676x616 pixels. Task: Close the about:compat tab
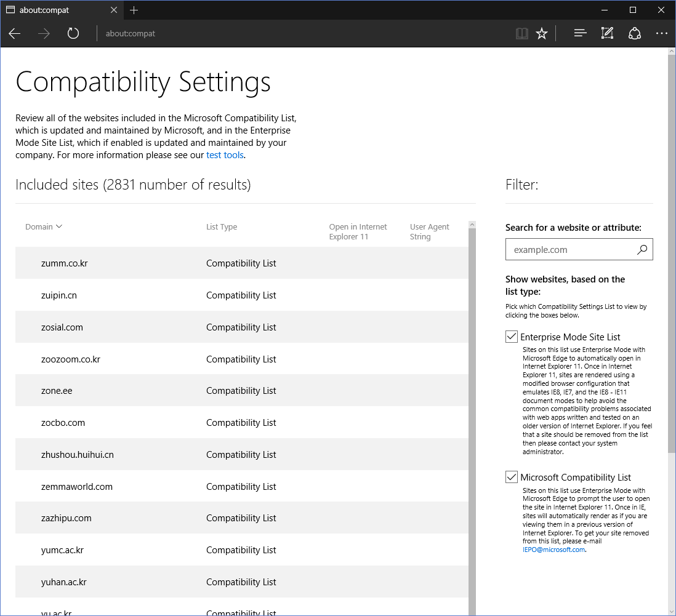[x=114, y=10]
